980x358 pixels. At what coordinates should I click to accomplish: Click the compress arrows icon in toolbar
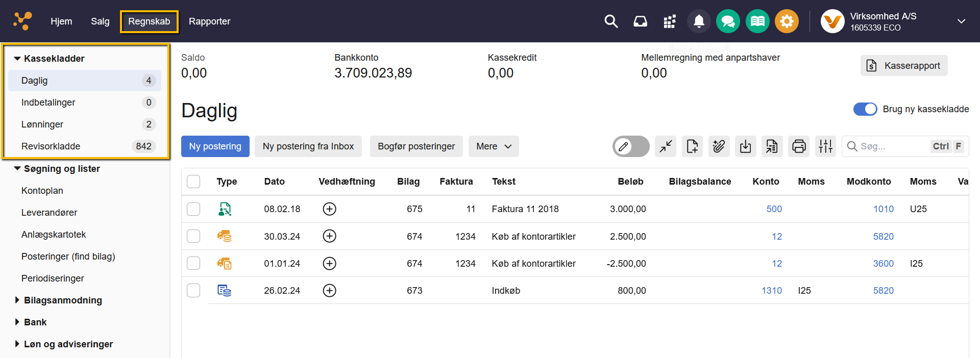pyautogui.click(x=666, y=147)
